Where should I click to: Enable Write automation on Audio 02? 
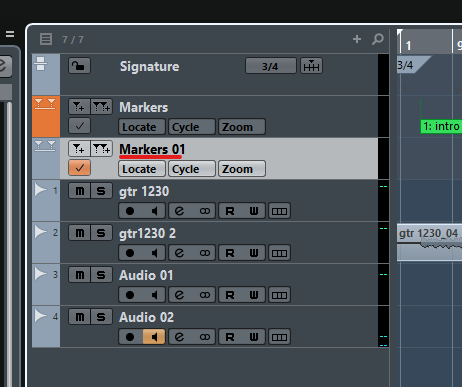(x=254, y=337)
